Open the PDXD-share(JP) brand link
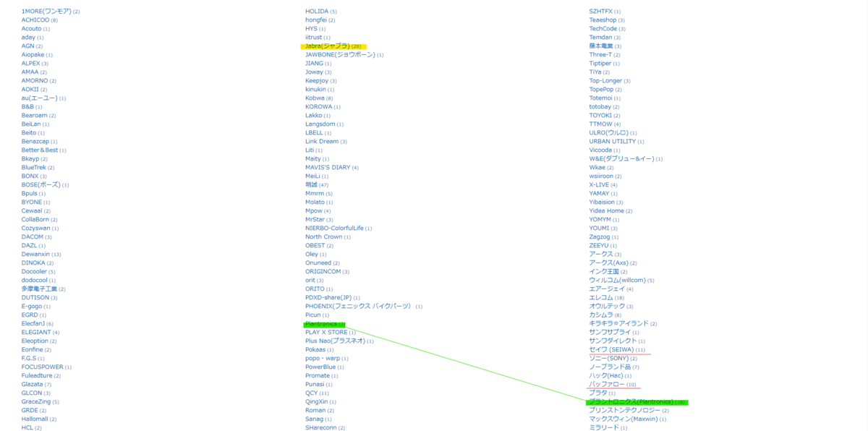868x431 pixels. click(328, 298)
